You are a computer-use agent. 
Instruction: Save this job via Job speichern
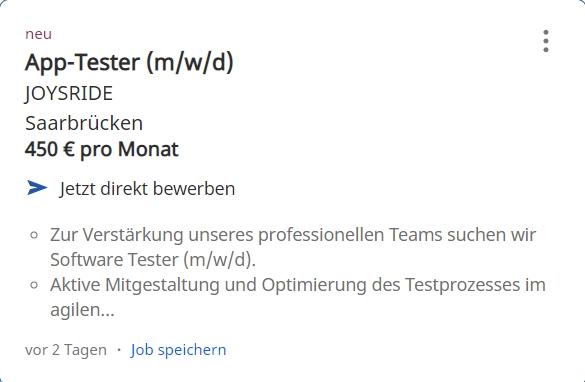coord(178,350)
